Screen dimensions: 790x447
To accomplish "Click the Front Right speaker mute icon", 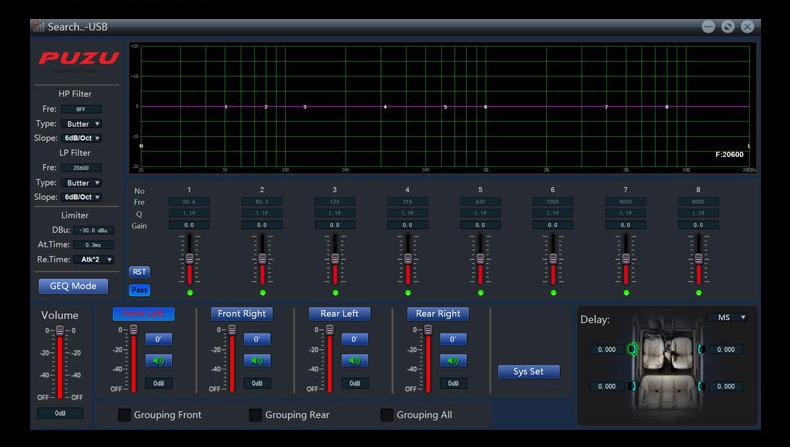I will tap(257, 361).
